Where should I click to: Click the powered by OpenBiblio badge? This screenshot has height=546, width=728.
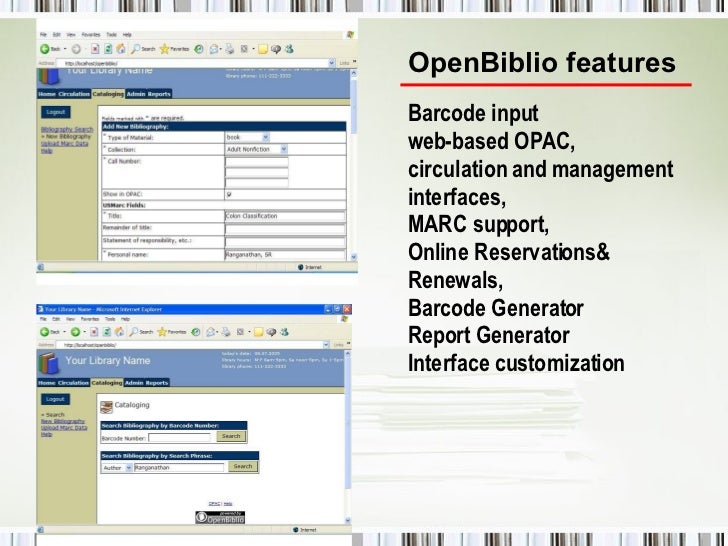pos(220,517)
